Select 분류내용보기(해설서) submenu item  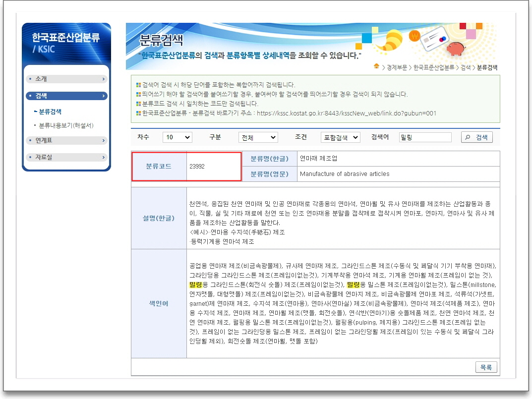click(x=66, y=125)
